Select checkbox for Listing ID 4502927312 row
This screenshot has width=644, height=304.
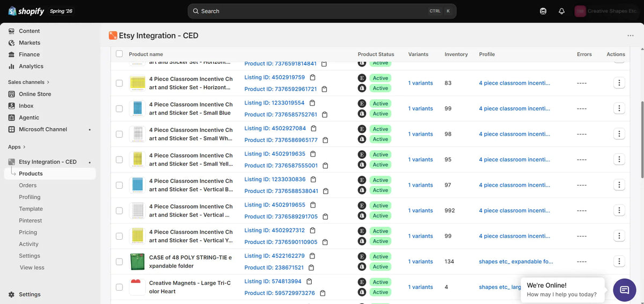[x=119, y=236]
